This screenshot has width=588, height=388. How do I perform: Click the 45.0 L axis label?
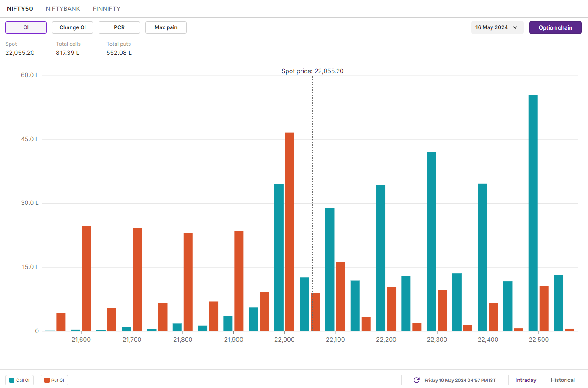click(30, 140)
